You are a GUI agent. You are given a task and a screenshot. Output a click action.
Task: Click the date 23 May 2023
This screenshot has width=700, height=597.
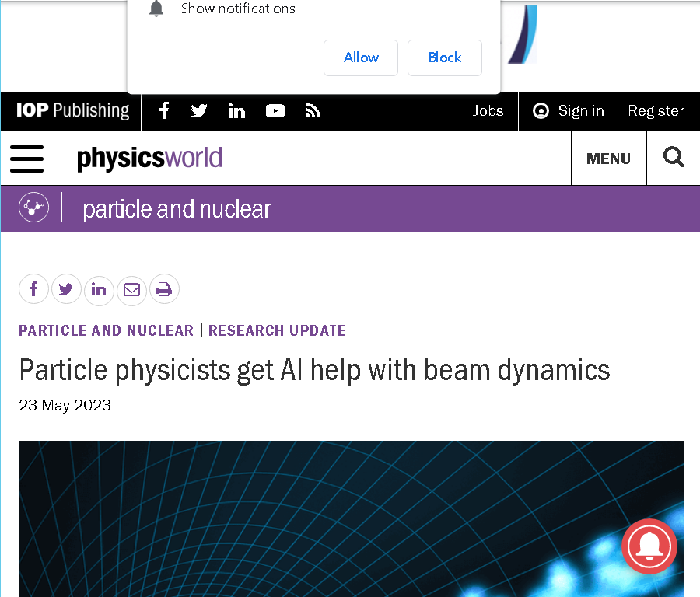click(x=65, y=405)
